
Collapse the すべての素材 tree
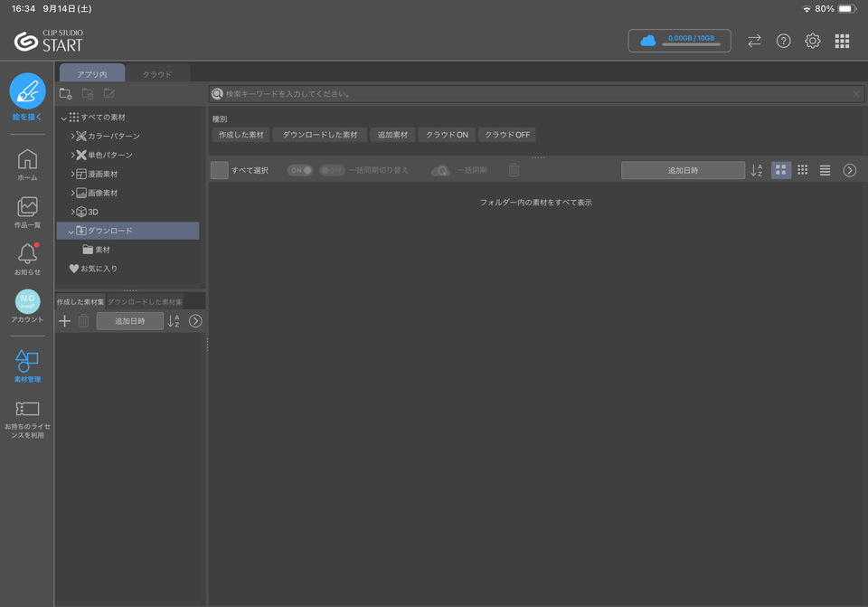63,118
